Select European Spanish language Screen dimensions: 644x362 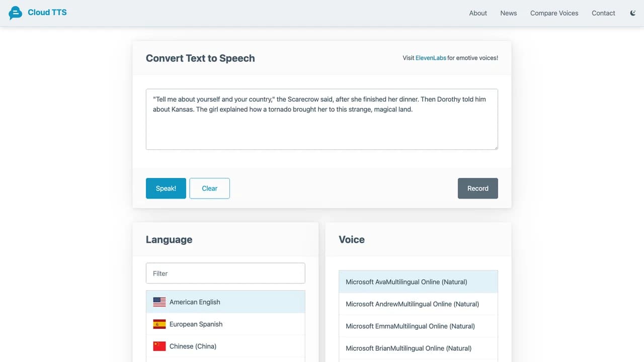tap(225, 324)
